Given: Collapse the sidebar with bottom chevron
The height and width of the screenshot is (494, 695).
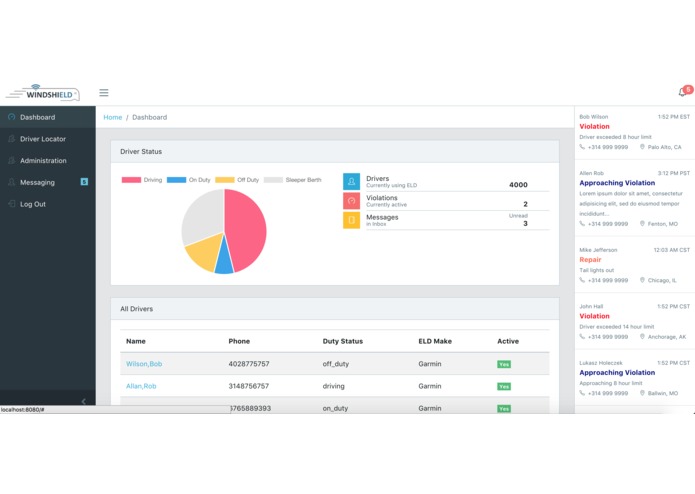Looking at the screenshot, I should (84, 401).
